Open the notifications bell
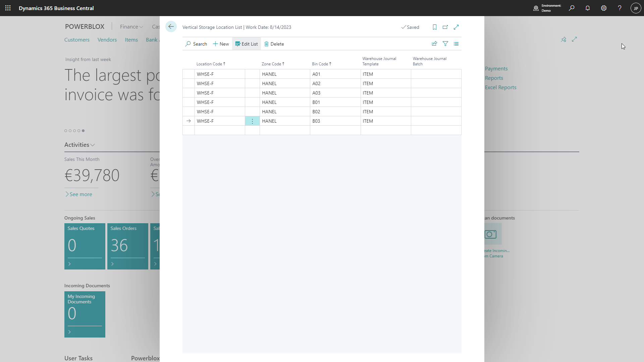Image resolution: width=644 pixels, height=362 pixels. pyautogui.click(x=588, y=8)
